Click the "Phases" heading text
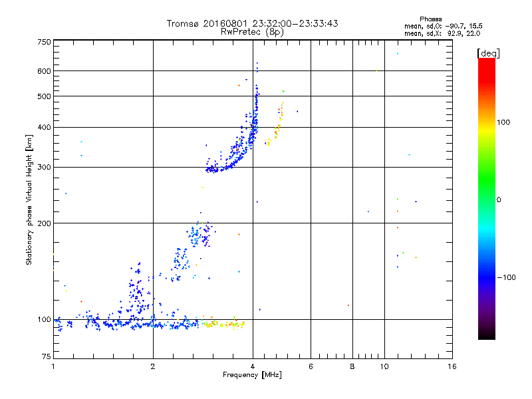 [430, 19]
